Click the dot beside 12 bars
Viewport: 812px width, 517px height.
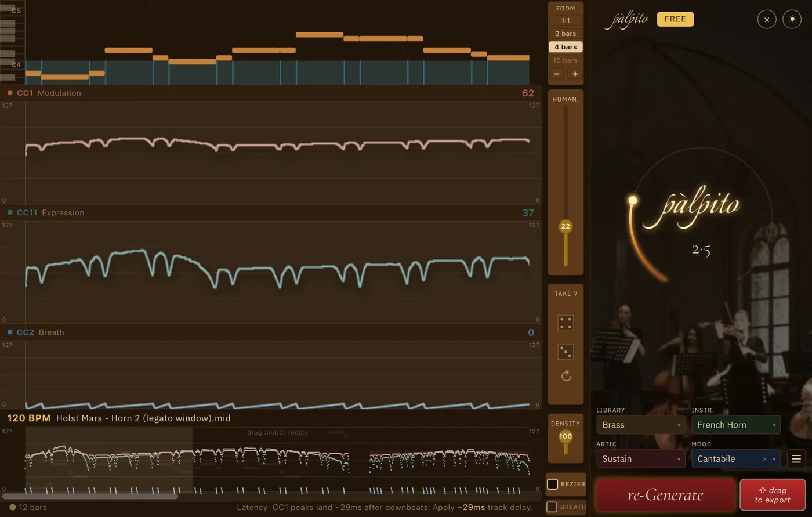[12, 507]
